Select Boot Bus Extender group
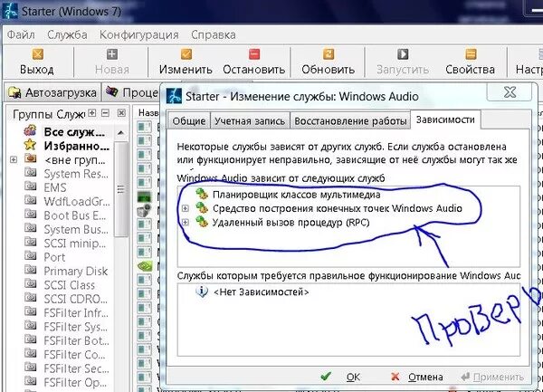This screenshot has height=392, width=543. 75,215
